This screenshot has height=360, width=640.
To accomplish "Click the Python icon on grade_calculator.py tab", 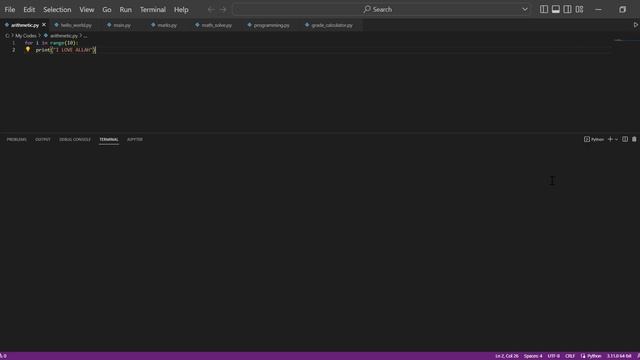I will 307,25.
